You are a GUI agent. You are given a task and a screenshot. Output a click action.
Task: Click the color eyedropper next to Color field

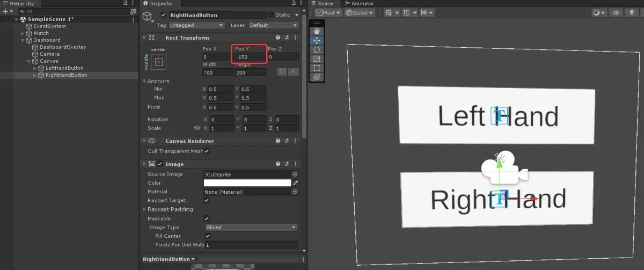pos(295,183)
